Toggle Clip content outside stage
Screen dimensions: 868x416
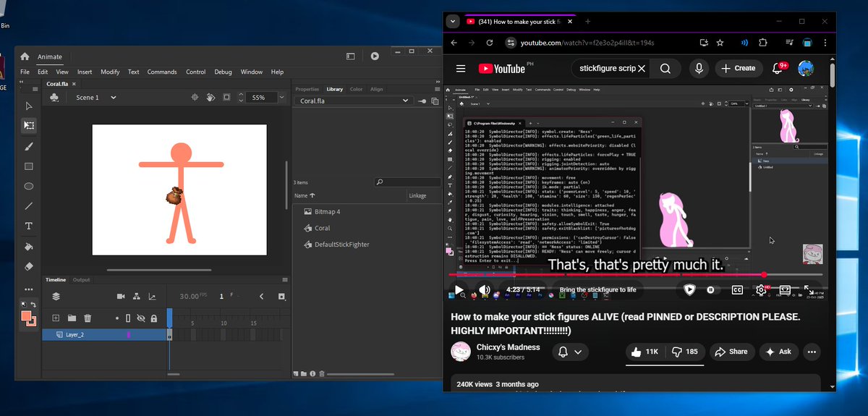[x=226, y=97]
